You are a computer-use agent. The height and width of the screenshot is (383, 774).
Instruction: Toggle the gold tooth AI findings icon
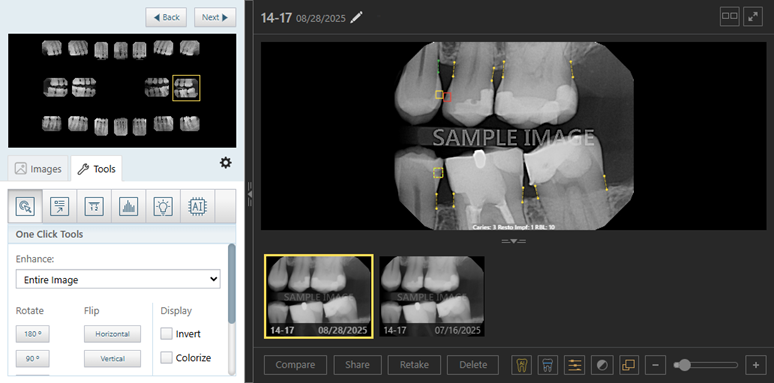point(522,365)
